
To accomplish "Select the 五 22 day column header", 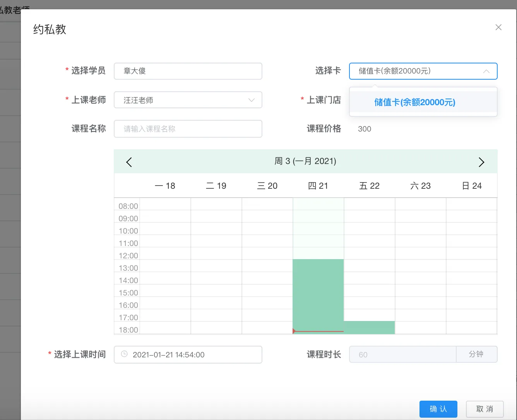I will (369, 186).
